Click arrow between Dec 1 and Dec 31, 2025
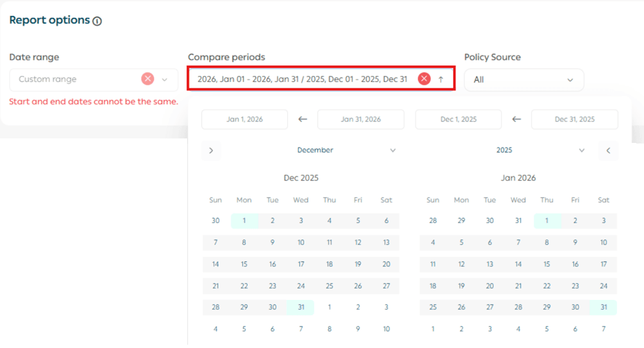Viewport: 644px width, 348px height. [516, 119]
